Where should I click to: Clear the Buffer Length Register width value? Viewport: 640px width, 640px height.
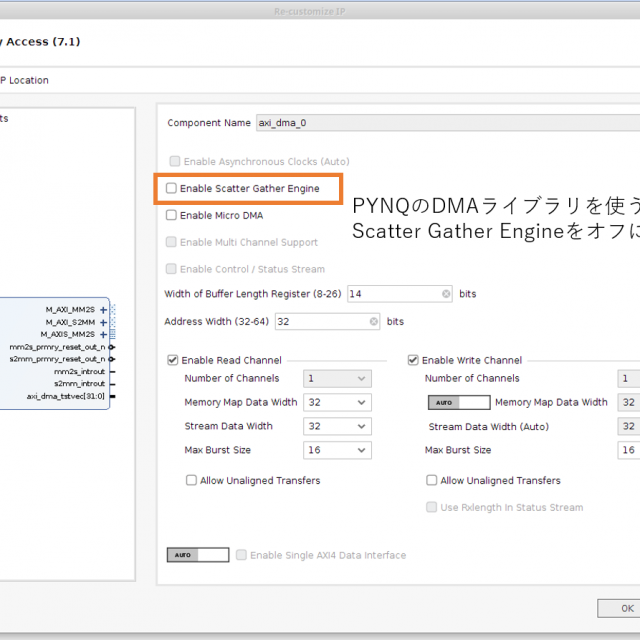point(446,294)
